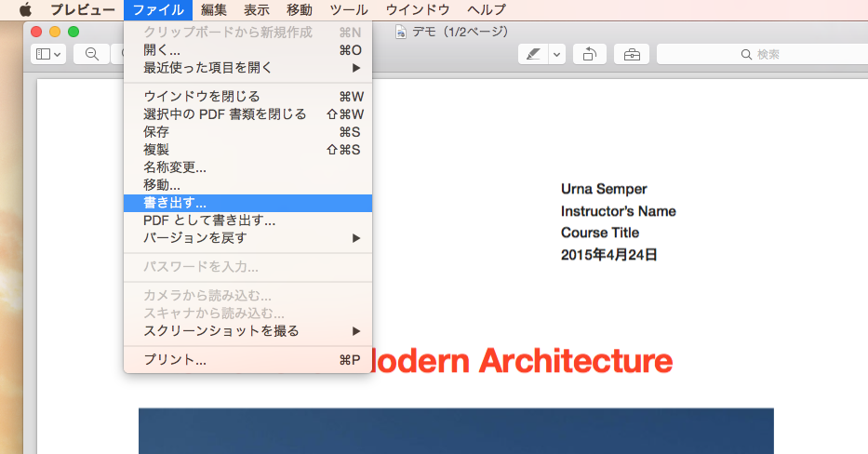Open the 移動 menu in menu bar

tap(300, 10)
